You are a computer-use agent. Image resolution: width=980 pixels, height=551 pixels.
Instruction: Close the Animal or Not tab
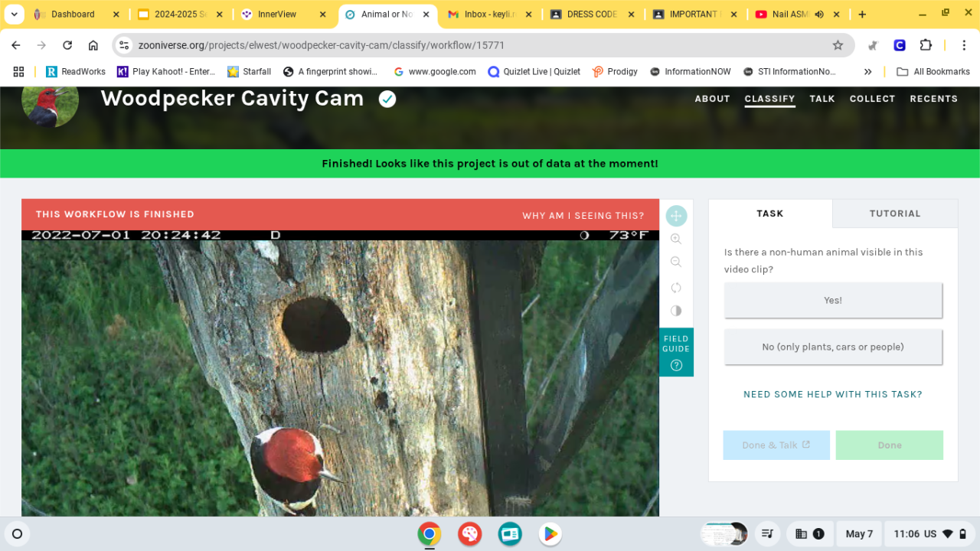coord(426,14)
